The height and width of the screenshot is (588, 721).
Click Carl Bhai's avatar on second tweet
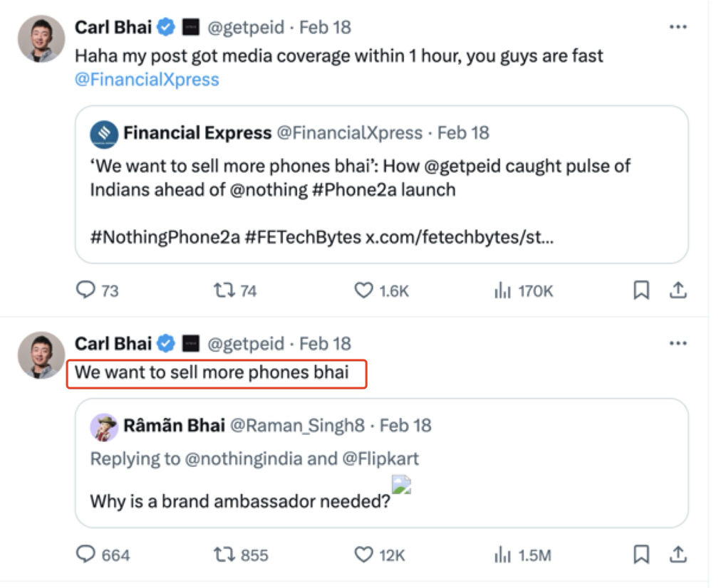[41, 355]
